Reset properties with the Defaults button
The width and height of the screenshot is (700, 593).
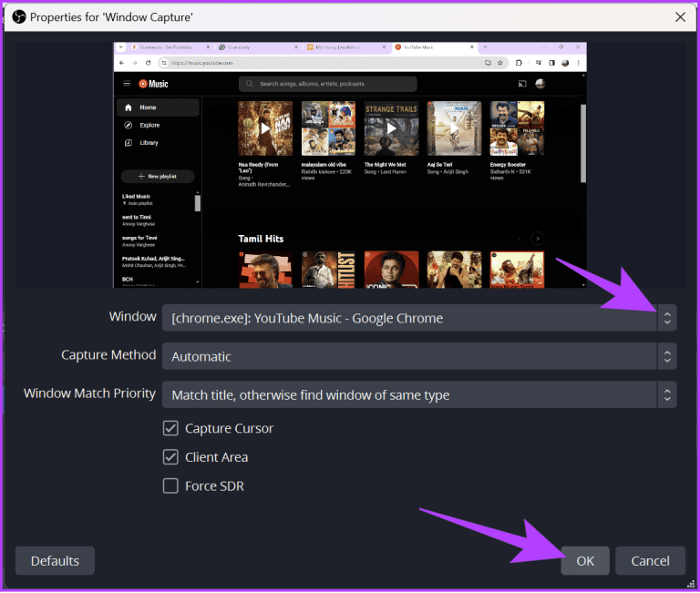coord(55,561)
